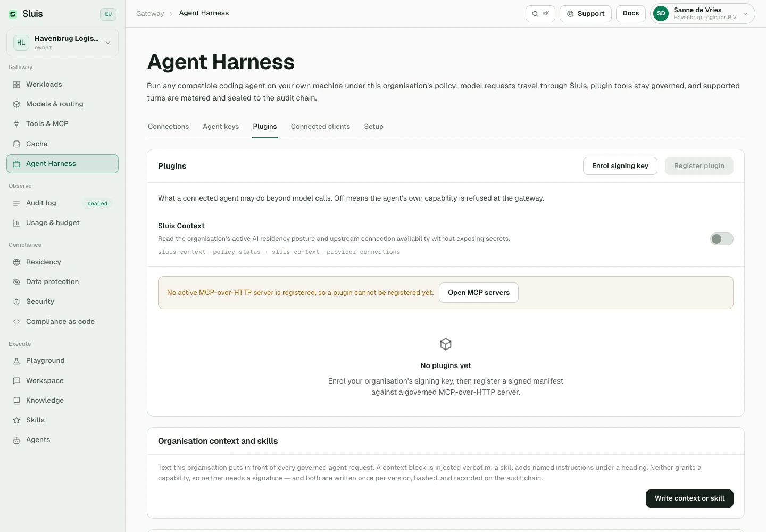
Task: Open the Audit log page
Action: tap(62, 203)
